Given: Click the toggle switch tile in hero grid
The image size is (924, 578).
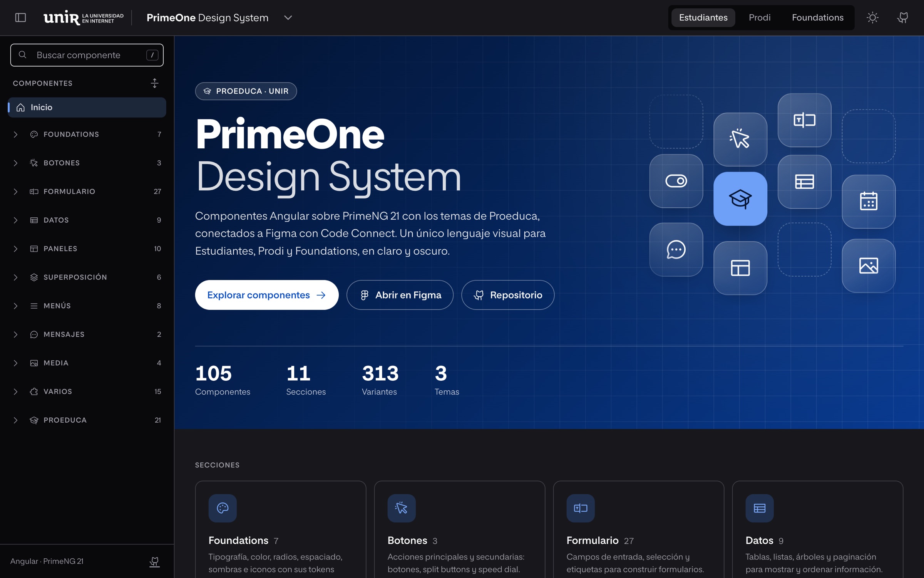Looking at the screenshot, I should click(x=676, y=181).
